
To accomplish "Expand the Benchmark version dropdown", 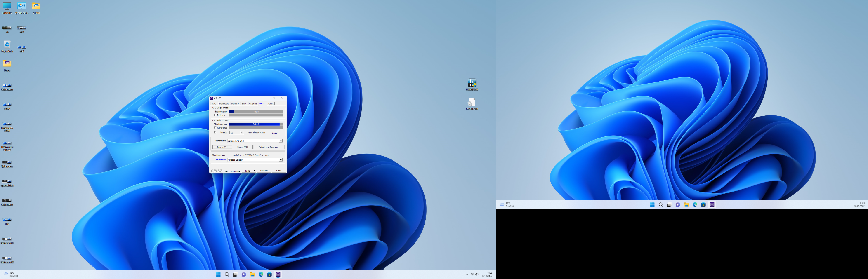I will (x=280, y=141).
